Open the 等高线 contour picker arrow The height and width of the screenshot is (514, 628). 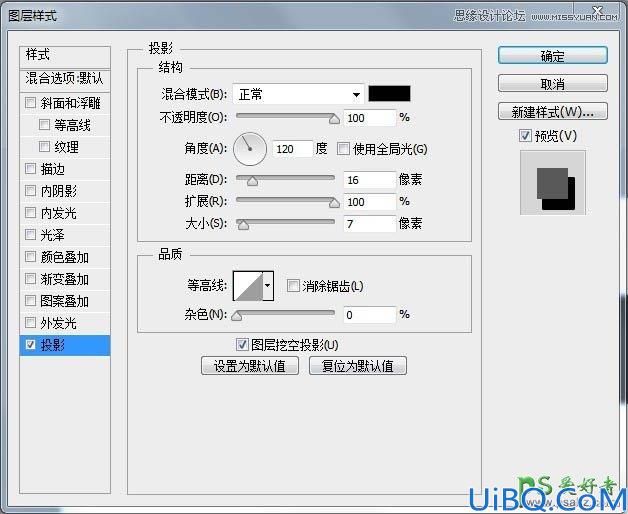[x=268, y=286]
